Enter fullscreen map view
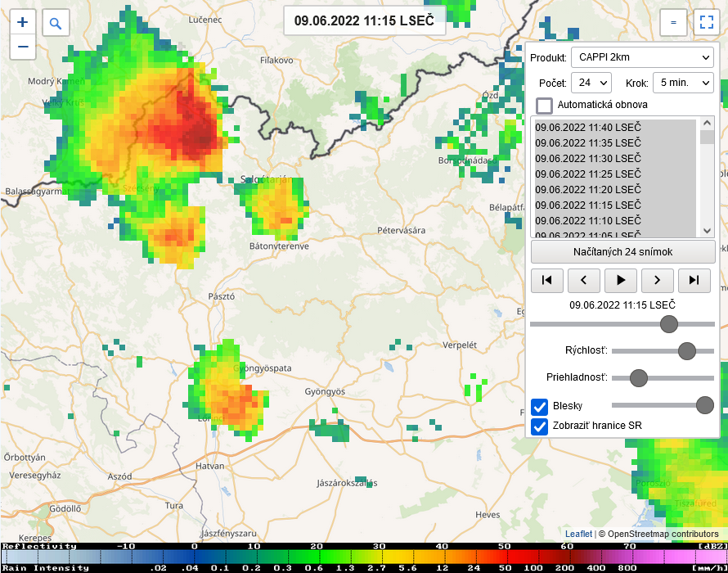Image resolution: width=728 pixels, height=573 pixels. point(704,23)
